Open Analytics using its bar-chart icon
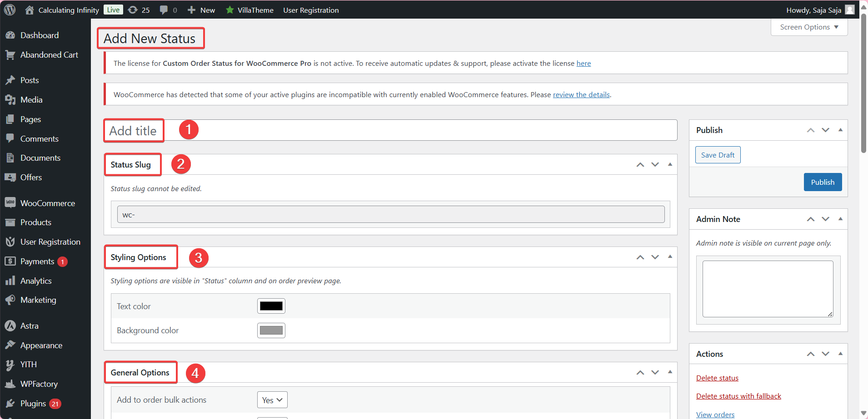This screenshot has height=419, width=868. [x=10, y=281]
